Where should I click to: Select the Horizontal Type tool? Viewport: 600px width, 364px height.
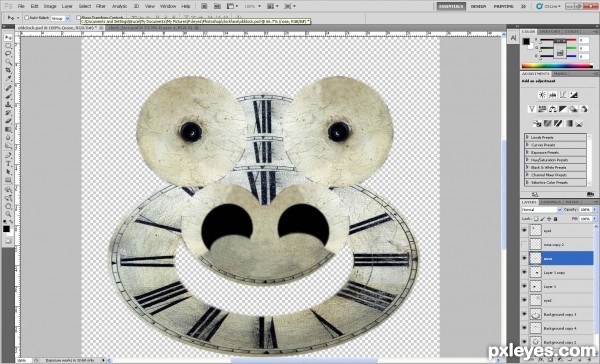tap(8, 164)
